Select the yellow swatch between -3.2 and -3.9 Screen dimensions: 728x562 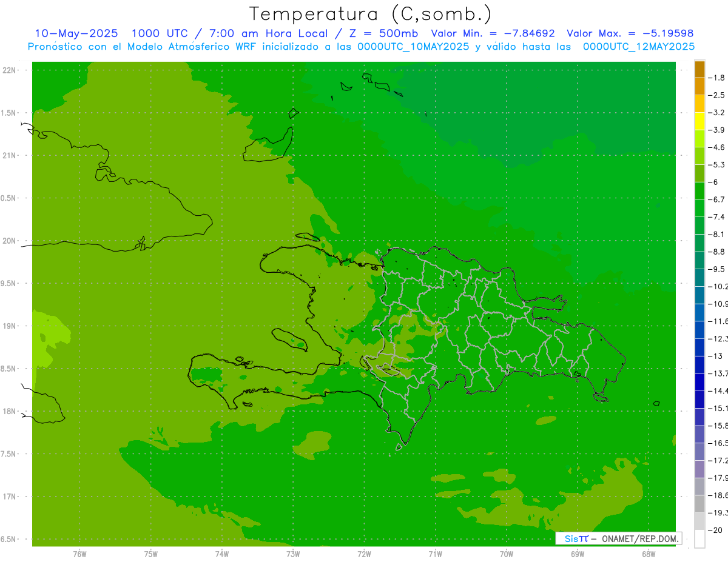coord(699,121)
